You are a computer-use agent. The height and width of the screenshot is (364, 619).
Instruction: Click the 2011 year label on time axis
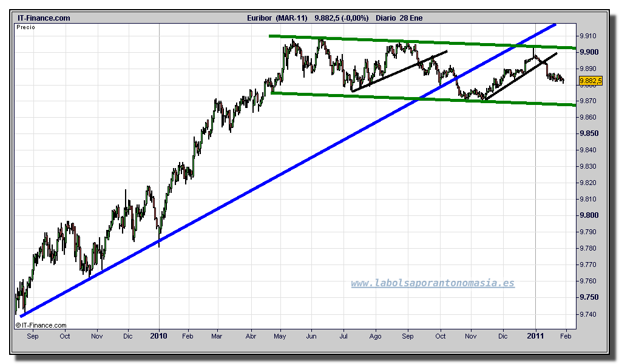[535, 336]
